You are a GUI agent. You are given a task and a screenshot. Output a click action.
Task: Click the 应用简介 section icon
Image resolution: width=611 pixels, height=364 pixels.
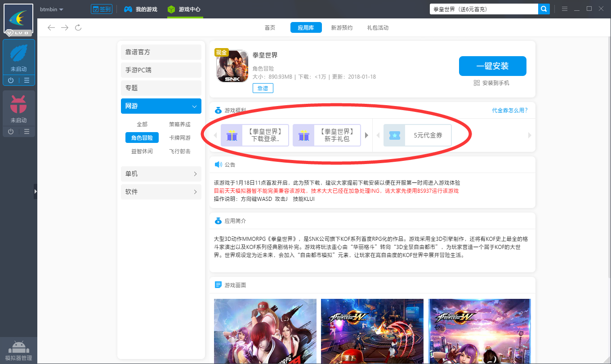click(218, 221)
